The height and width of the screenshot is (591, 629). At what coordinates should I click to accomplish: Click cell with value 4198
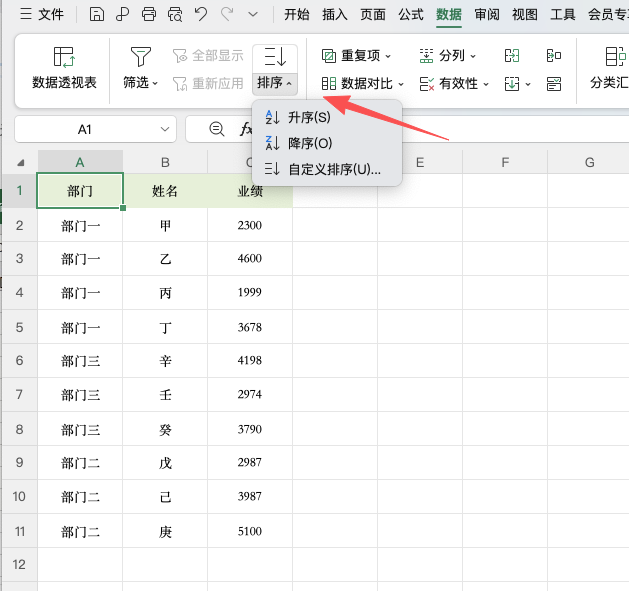click(250, 360)
